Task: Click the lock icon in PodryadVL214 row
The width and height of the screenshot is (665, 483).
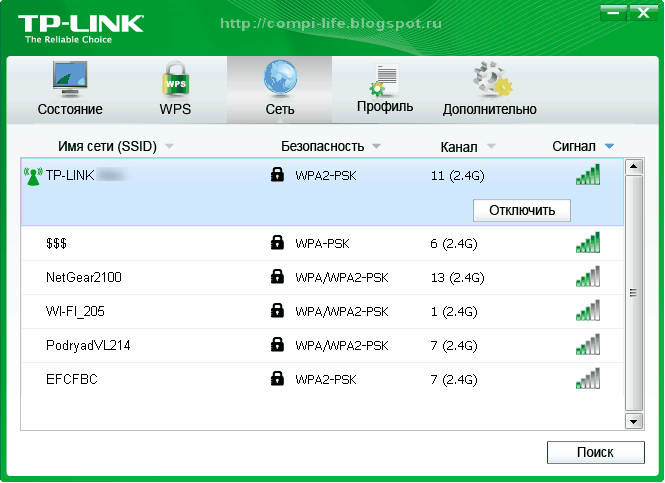Action: pos(277,344)
